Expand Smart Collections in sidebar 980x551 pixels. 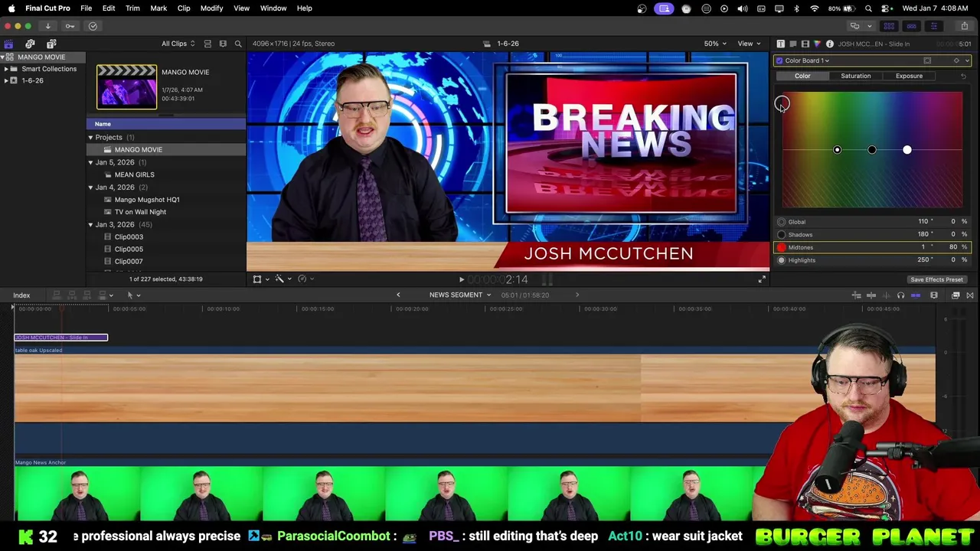tap(6, 69)
